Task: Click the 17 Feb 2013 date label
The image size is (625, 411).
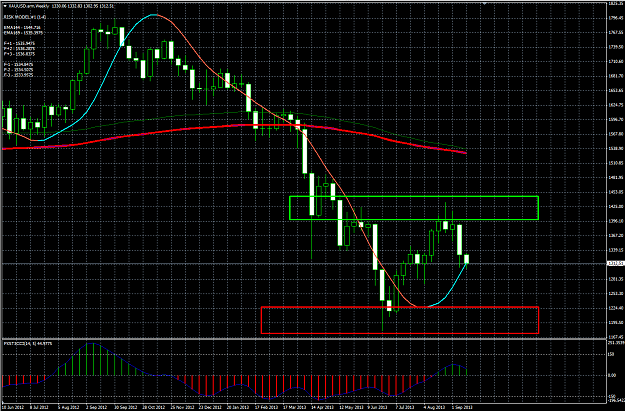Action: pyautogui.click(x=266, y=407)
